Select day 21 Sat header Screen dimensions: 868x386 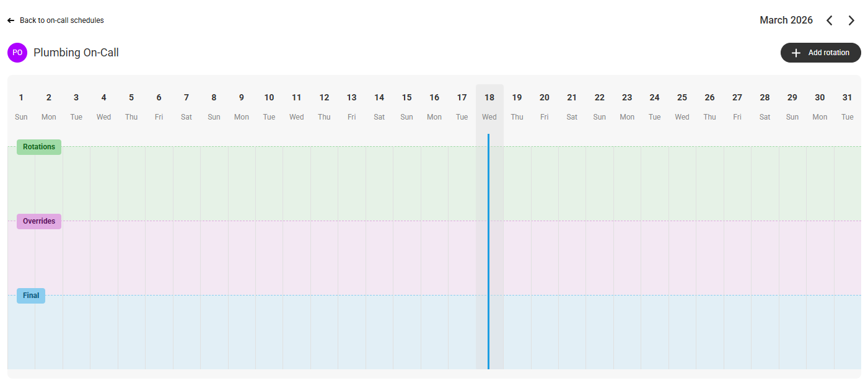tap(572, 107)
